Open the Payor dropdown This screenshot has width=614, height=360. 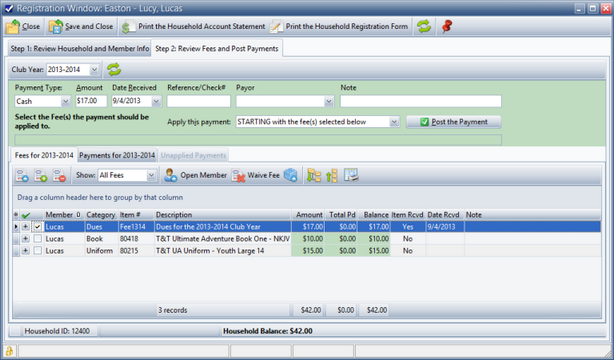[329, 101]
